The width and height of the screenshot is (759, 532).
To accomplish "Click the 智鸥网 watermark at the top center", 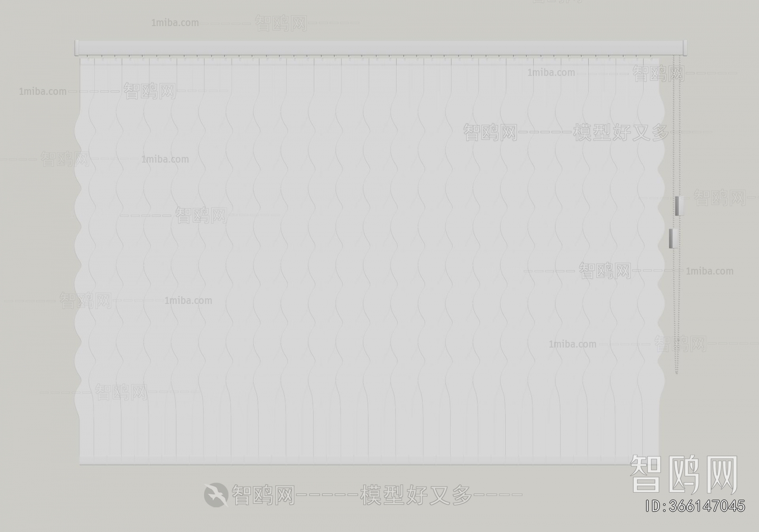I will point(281,23).
